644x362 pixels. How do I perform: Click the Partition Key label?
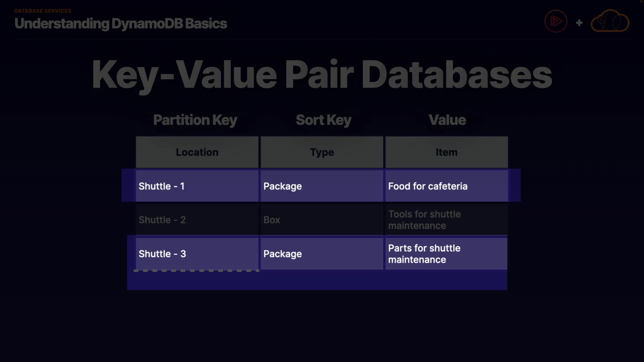pos(195,120)
